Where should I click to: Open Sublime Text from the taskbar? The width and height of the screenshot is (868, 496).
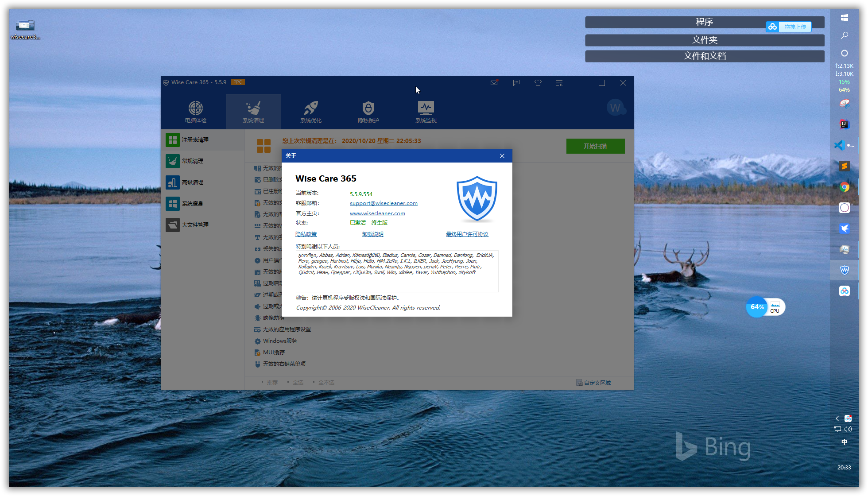[845, 166]
